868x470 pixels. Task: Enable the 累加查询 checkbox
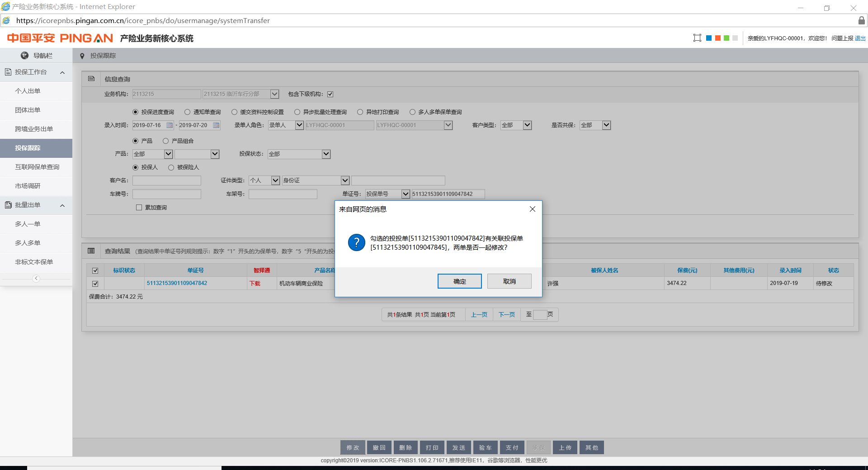point(139,208)
